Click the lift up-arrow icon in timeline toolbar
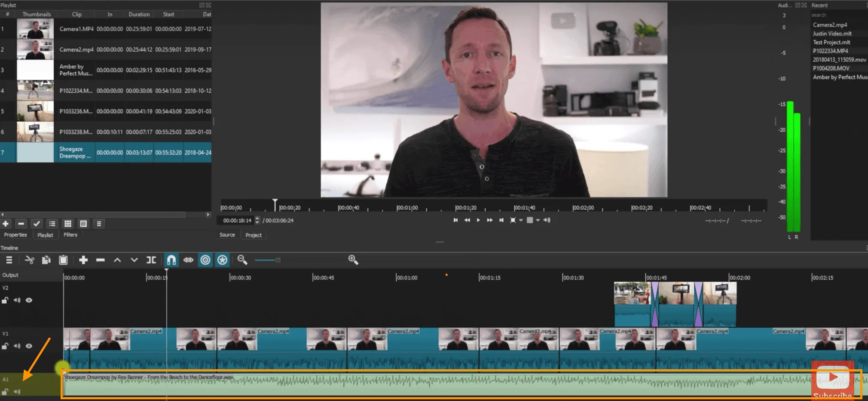This screenshot has height=401, width=868. 117,260
